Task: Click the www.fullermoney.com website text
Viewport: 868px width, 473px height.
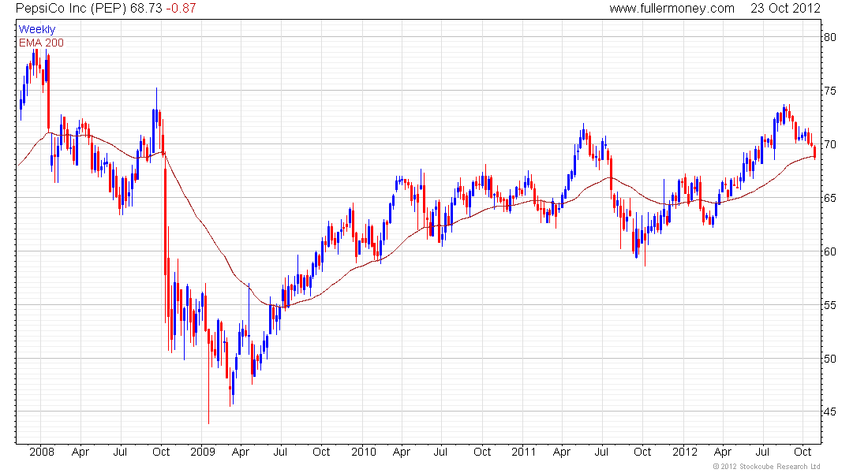Action: pyautogui.click(x=672, y=9)
